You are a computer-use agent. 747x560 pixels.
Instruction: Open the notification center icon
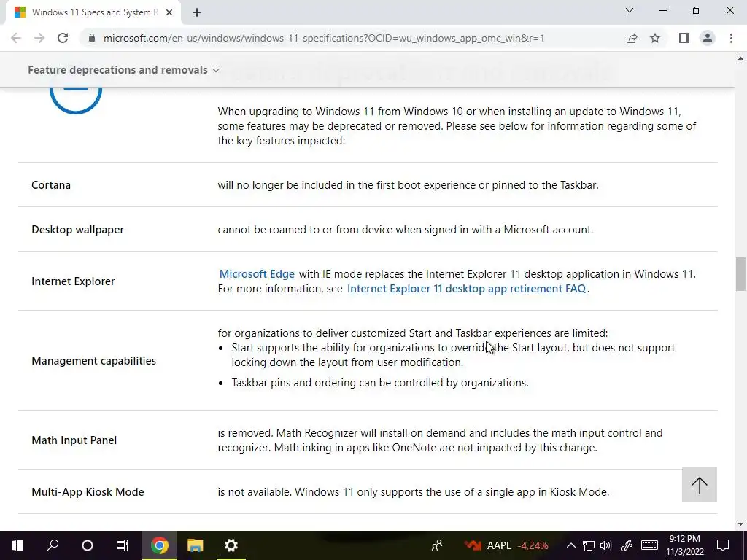click(723, 545)
